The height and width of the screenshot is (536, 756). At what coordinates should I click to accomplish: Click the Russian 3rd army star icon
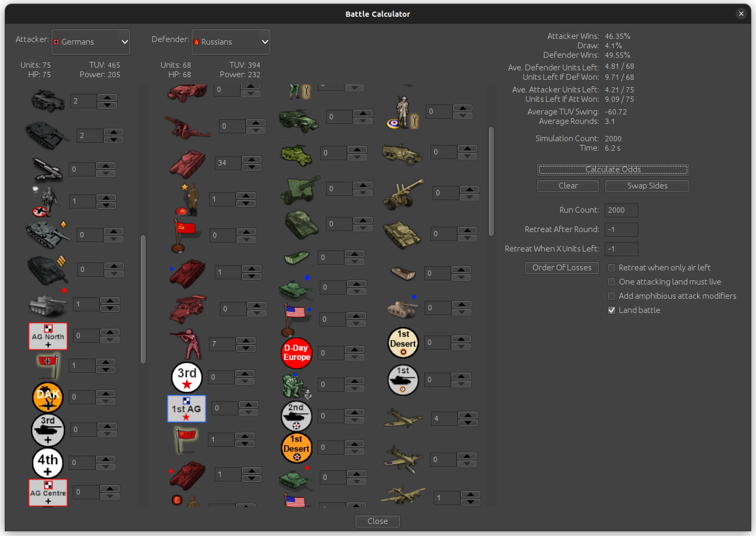[x=187, y=377]
